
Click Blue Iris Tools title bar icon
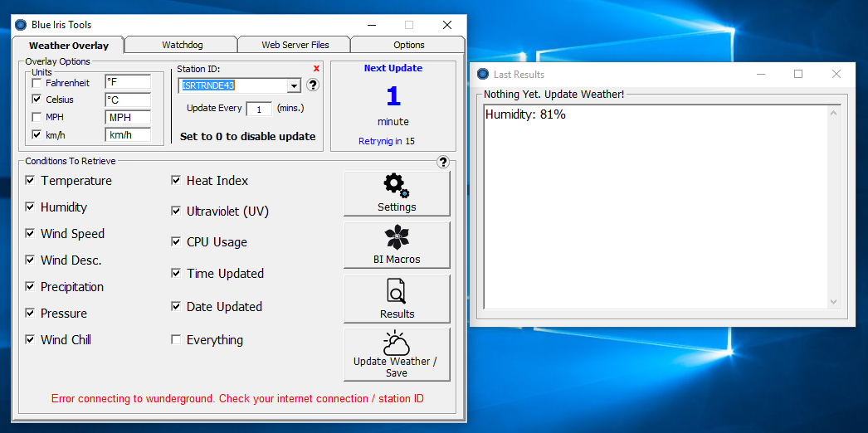click(x=21, y=25)
